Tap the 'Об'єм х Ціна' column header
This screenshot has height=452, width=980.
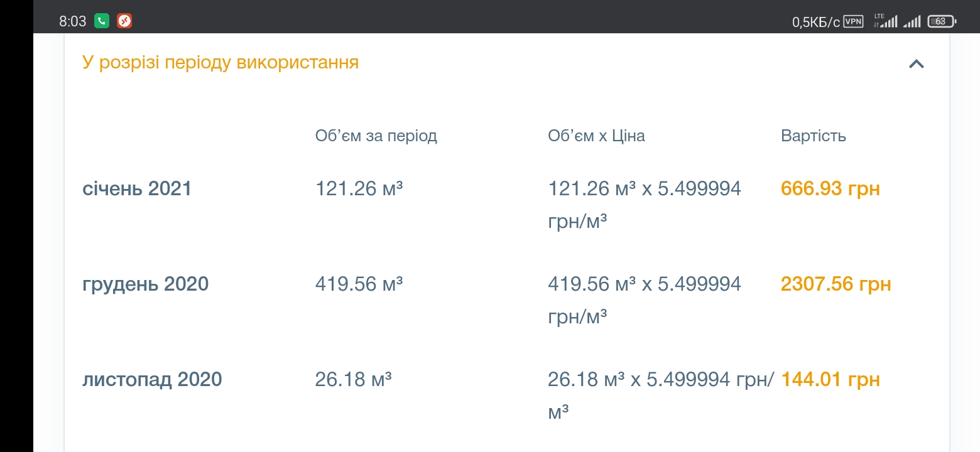pyautogui.click(x=597, y=136)
